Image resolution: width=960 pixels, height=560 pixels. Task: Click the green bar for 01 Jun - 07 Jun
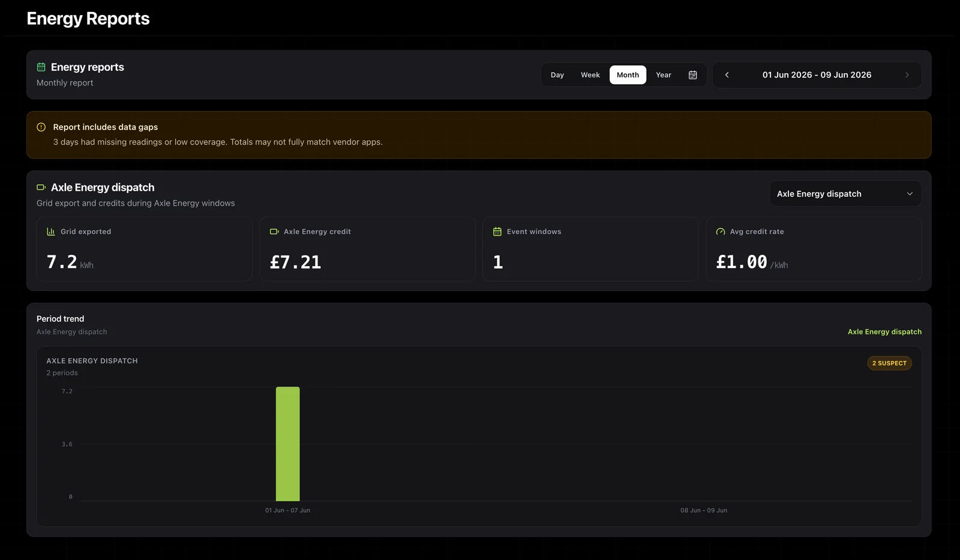pyautogui.click(x=287, y=444)
